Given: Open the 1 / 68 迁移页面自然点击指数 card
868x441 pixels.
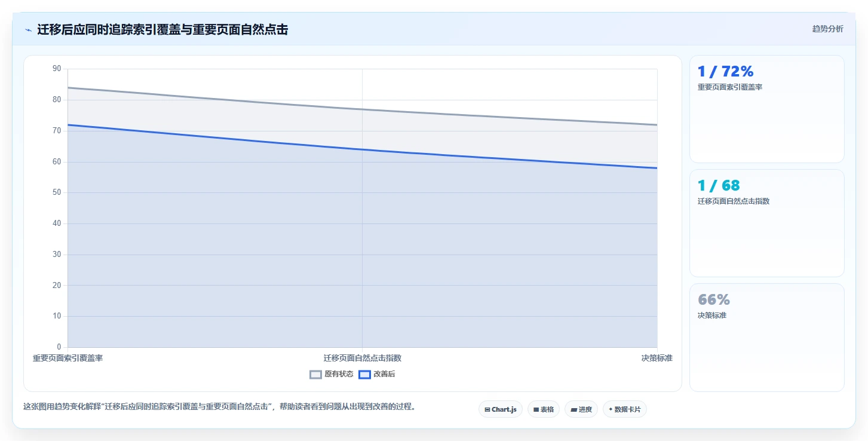Looking at the screenshot, I should [767, 223].
